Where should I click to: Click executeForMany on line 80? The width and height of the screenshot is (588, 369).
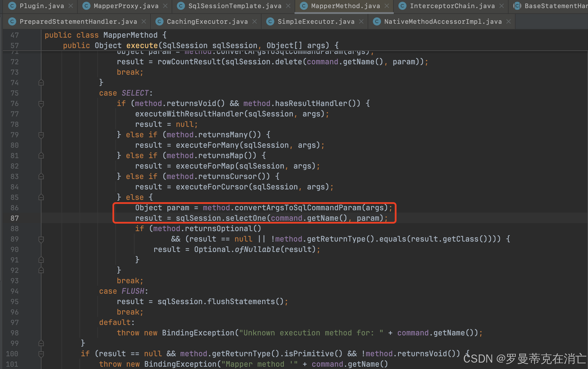click(207, 145)
